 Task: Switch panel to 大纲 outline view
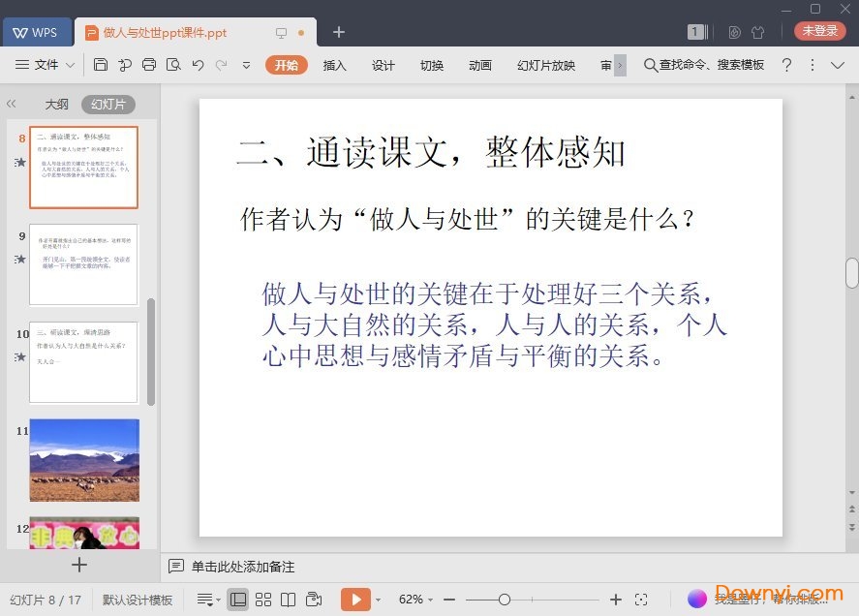point(56,105)
